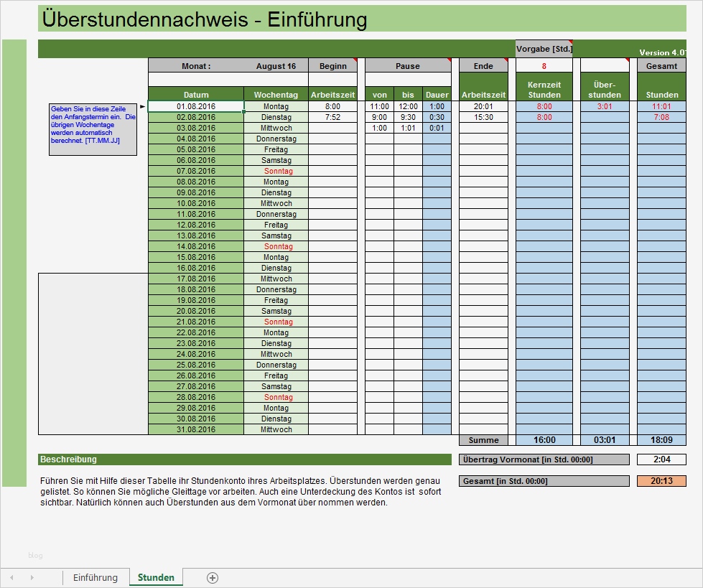Click the Vorgabe value 8 cell
The height and width of the screenshot is (588, 703).
click(544, 66)
